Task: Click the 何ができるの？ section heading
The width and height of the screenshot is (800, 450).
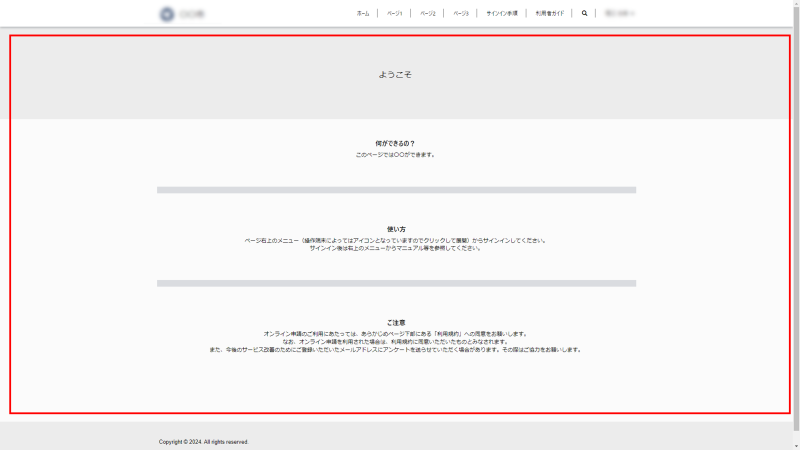Action: click(395, 143)
